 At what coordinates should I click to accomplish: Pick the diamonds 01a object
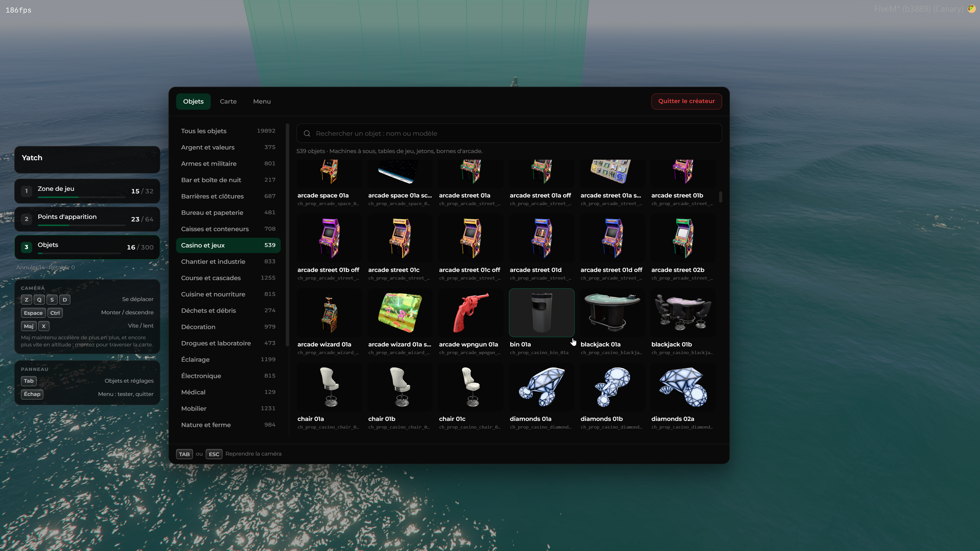(x=541, y=387)
